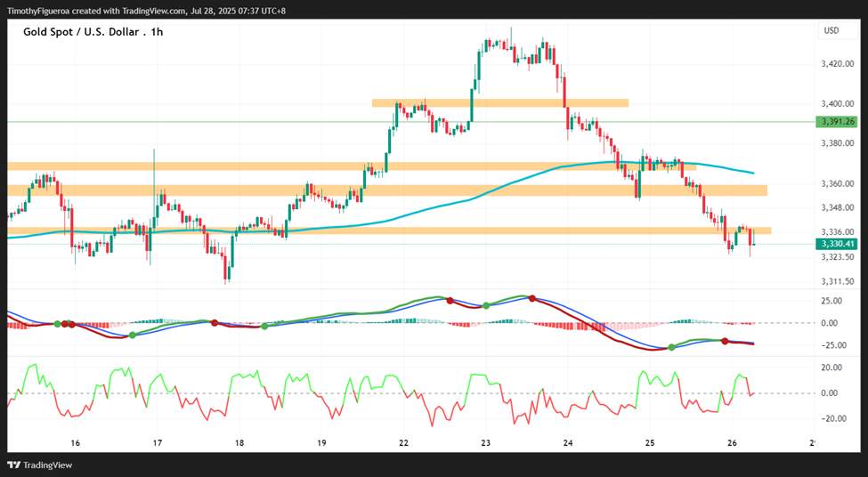Click the 3,336.00 price axis label

click(836, 232)
